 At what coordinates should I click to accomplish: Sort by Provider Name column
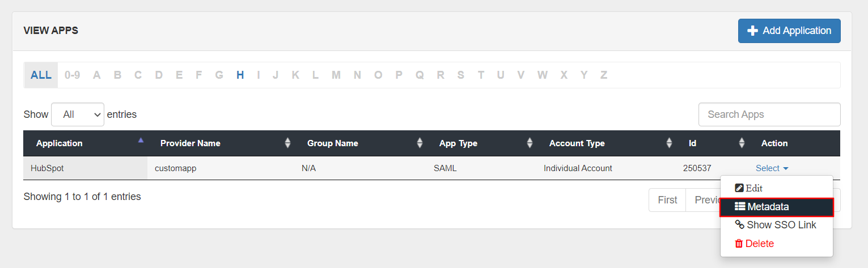[x=221, y=143]
